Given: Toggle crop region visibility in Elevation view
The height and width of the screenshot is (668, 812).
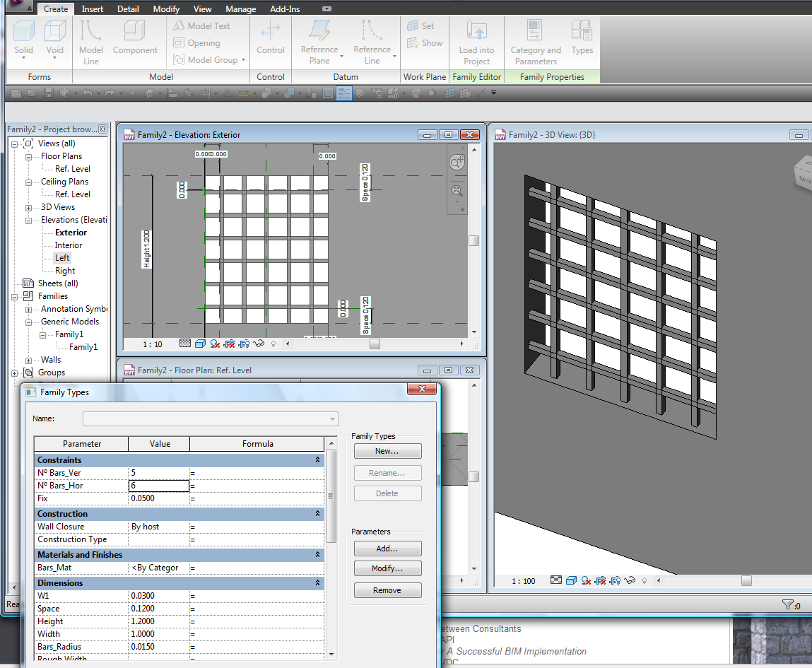Looking at the screenshot, I should coord(245,344).
